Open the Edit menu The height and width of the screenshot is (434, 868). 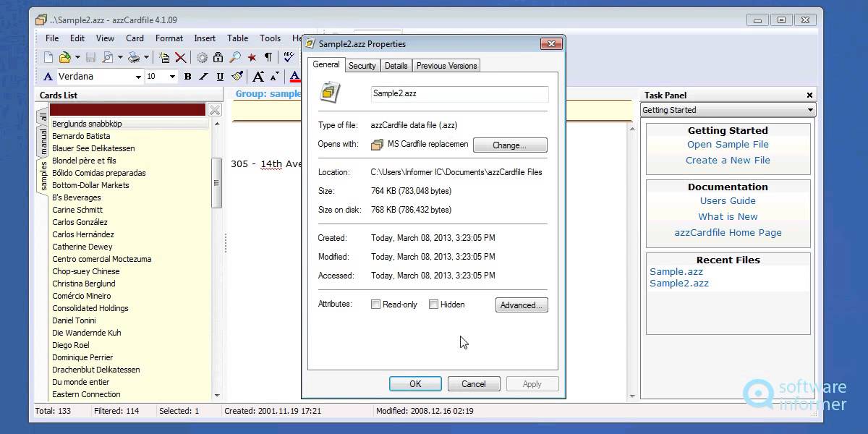pos(77,38)
